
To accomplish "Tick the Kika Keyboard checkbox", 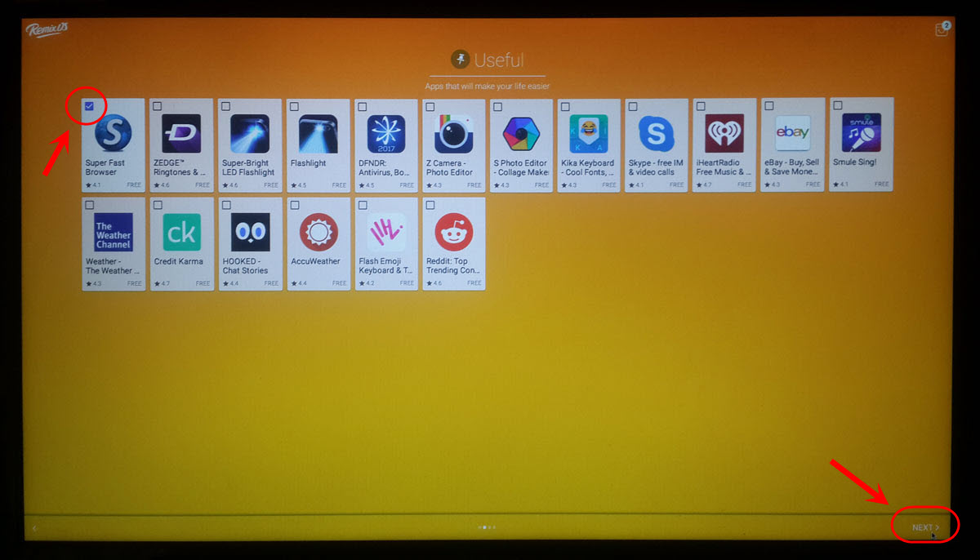I will click(565, 106).
